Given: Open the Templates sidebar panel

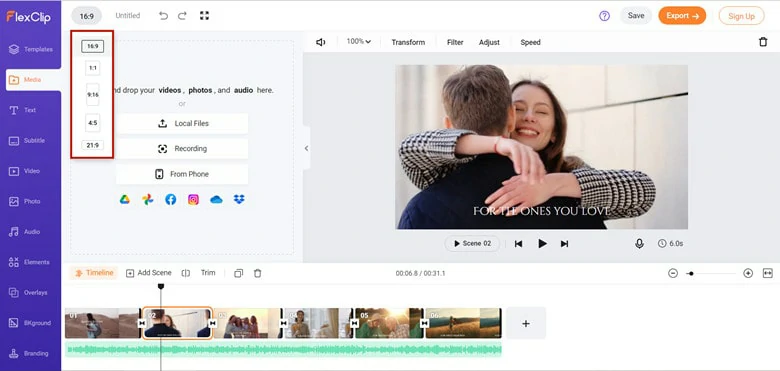Looking at the screenshot, I should (x=30, y=49).
